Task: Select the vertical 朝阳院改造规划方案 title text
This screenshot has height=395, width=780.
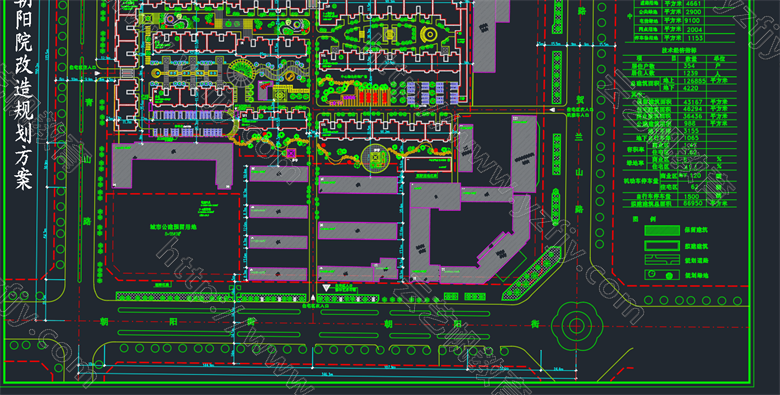Action: [23, 95]
